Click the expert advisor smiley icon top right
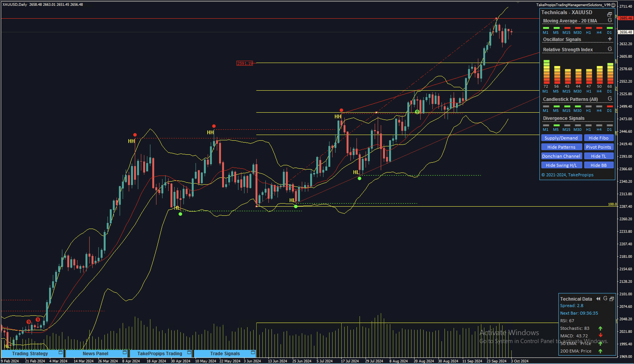 [x=613, y=5]
